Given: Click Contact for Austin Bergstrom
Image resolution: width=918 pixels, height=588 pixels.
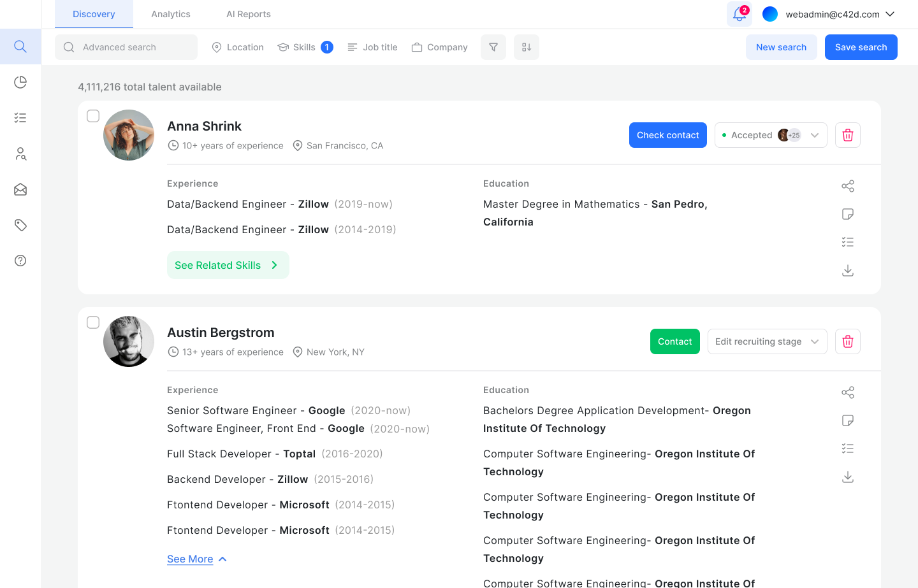Looking at the screenshot, I should 675,341.
